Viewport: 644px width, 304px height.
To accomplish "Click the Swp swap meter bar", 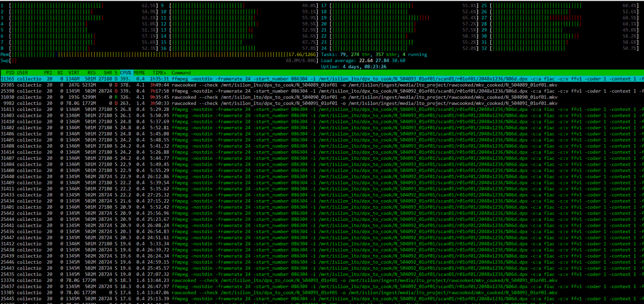I will 160,61.
